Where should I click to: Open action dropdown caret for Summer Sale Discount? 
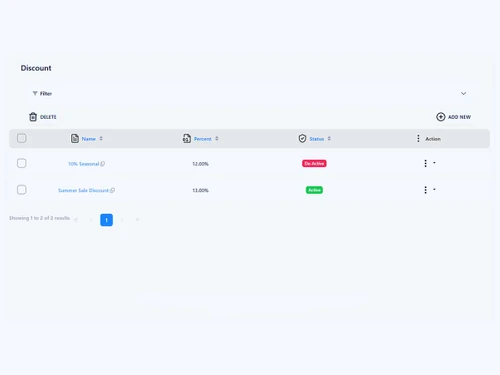click(434, 189)
